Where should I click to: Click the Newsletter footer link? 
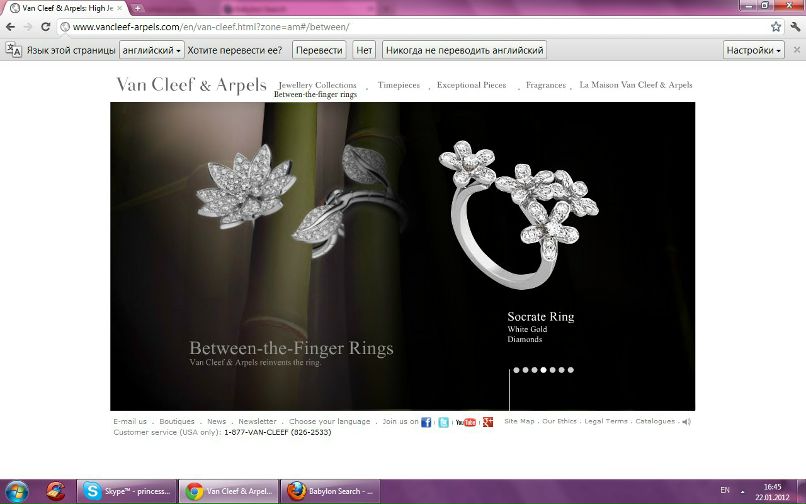(257, 422)
